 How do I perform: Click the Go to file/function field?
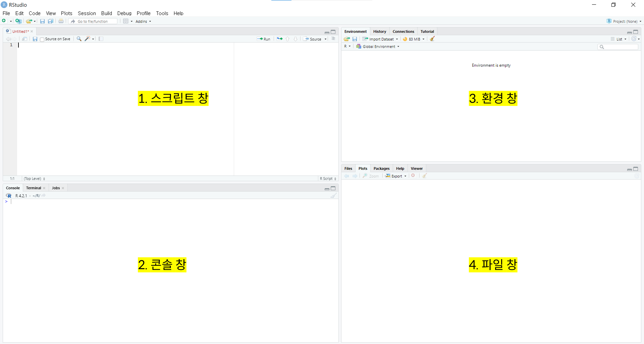click(x=95, y=21)
